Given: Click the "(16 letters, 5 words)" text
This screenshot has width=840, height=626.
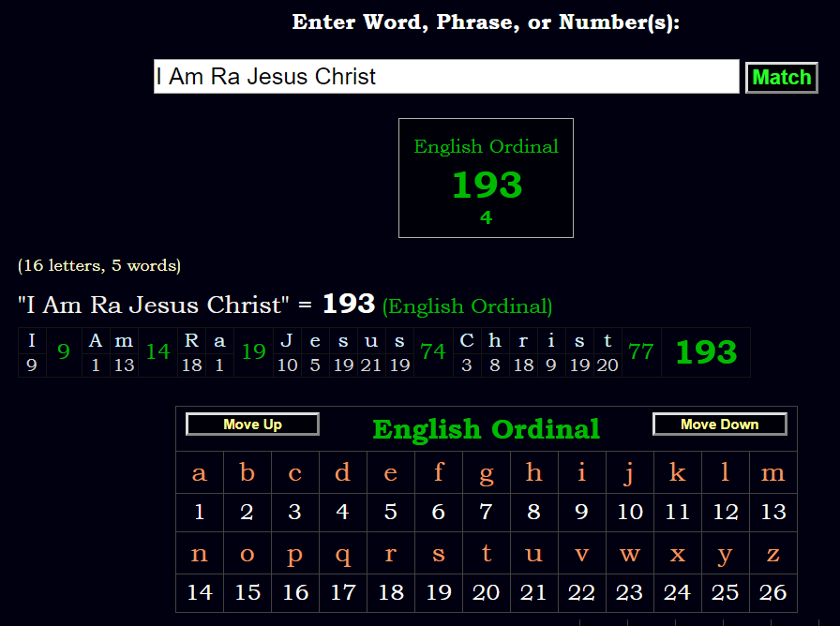Looking at the screenshot, I should (x=98, y=265).
